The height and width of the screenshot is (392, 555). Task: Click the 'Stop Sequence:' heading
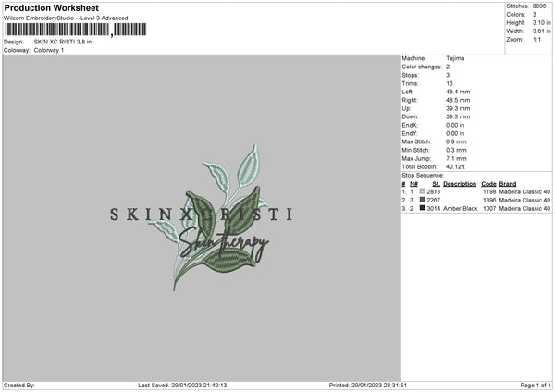pyautogui.click(x=423, y=175)
